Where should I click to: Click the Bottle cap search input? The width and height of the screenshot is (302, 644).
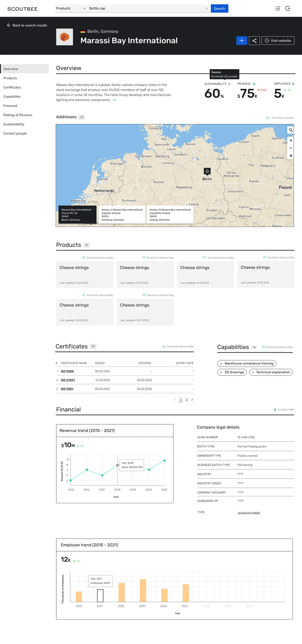coord(146,9)
